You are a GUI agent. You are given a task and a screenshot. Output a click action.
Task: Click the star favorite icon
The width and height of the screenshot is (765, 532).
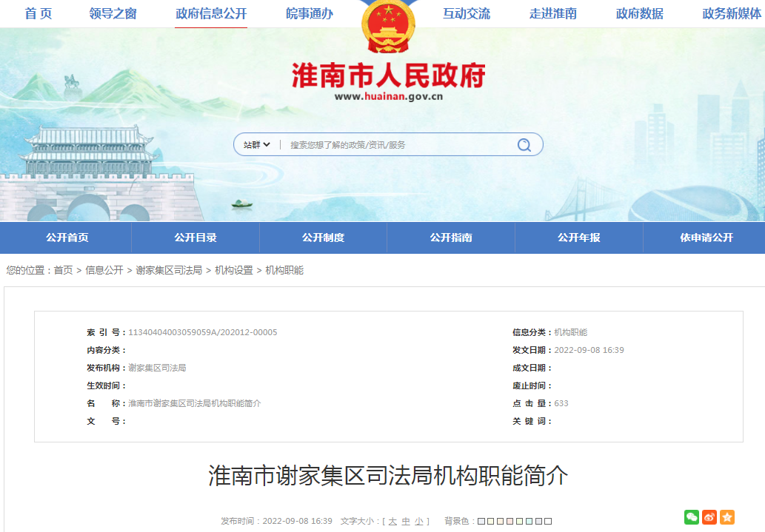[x=727, y=519]
